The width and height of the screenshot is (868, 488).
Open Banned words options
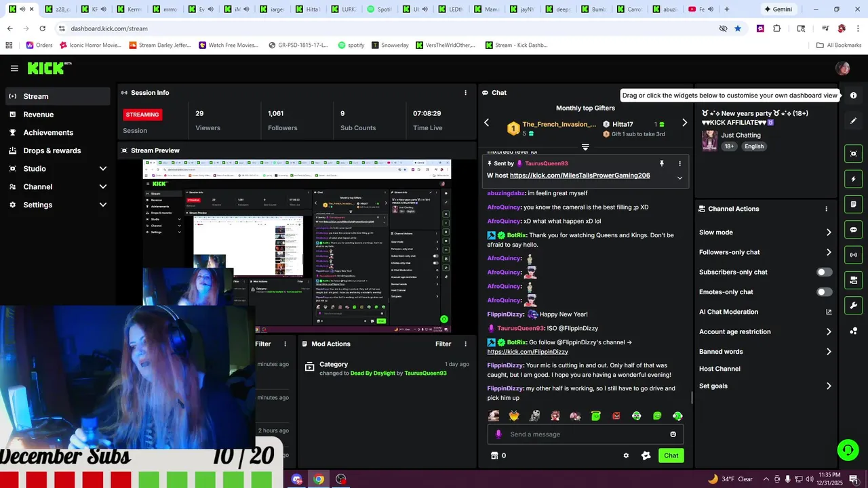765,352
